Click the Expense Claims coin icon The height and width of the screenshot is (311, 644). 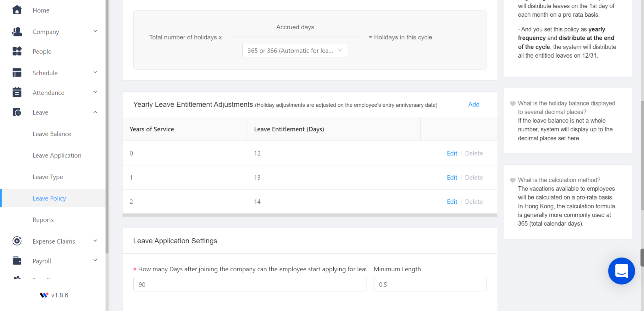(17, 241)
